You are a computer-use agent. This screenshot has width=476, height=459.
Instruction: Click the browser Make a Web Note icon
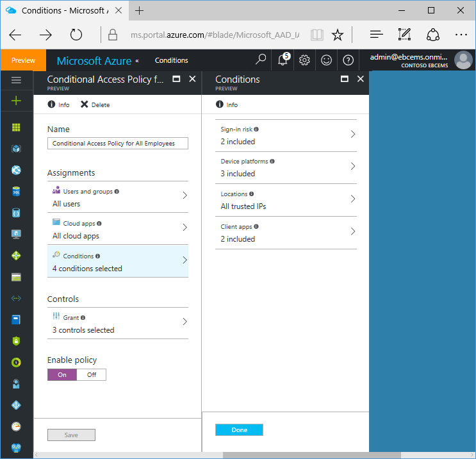pyautogui.click(x=404, y=35)
